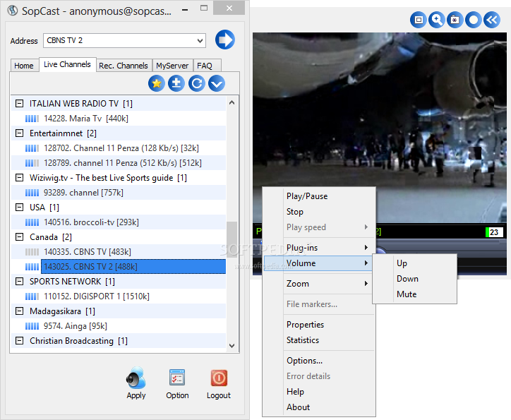Select Volume Down in the submenu
This screenshot has height=420, width=511.
[414, 279]
